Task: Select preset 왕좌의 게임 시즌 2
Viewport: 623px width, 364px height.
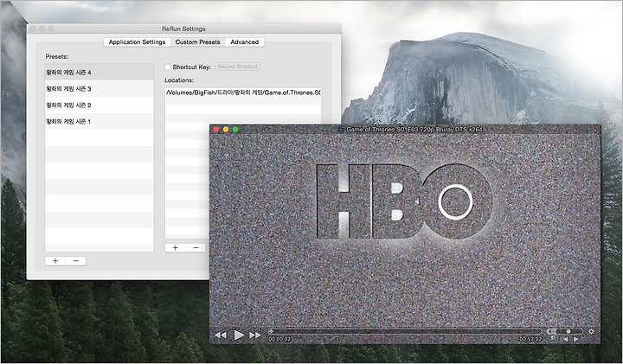Action: tap(99, 105)
